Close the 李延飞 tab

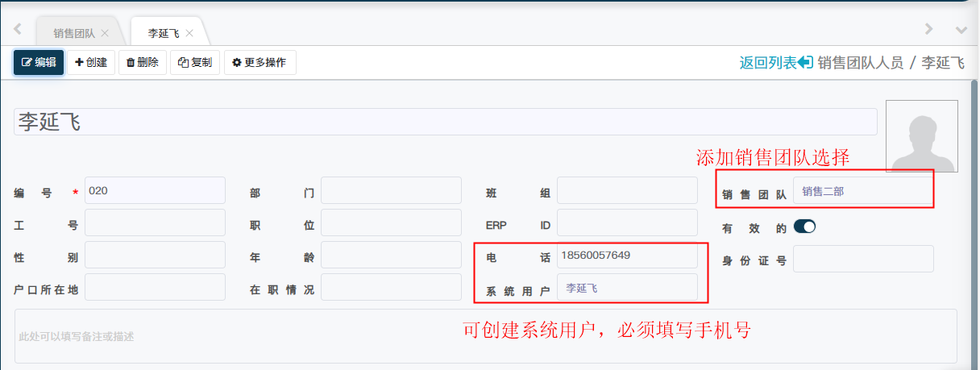[189, 33]
